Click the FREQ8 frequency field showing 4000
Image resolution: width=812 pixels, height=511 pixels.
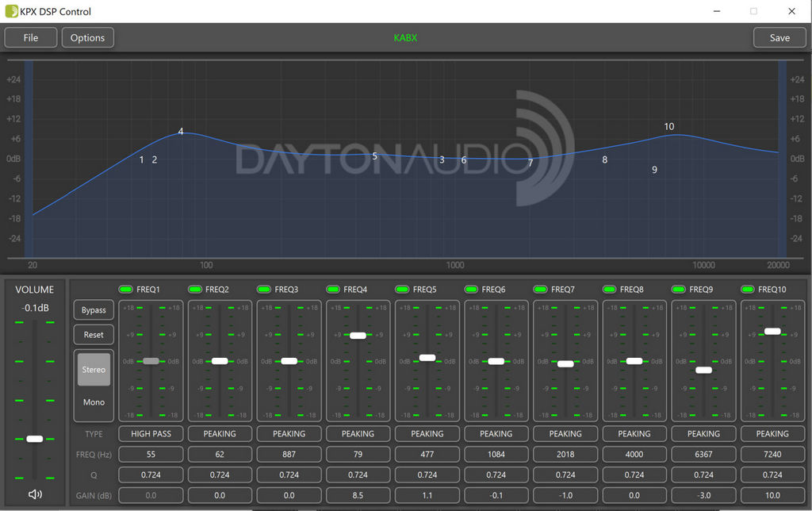point(634,455)
